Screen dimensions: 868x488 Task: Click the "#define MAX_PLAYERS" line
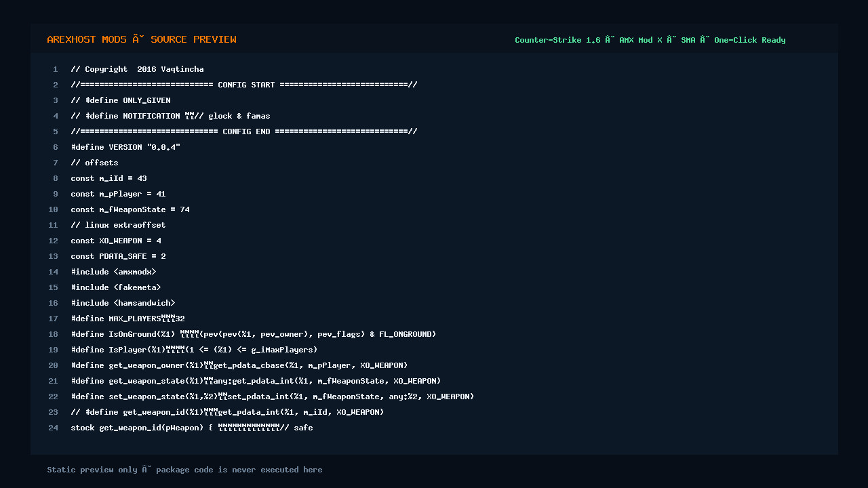pos(127,319)
